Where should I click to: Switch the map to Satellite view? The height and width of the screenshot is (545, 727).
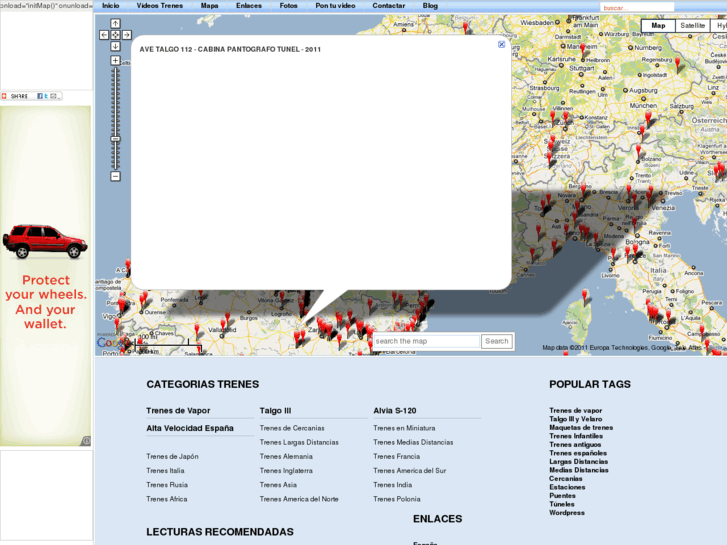point(692,26)
